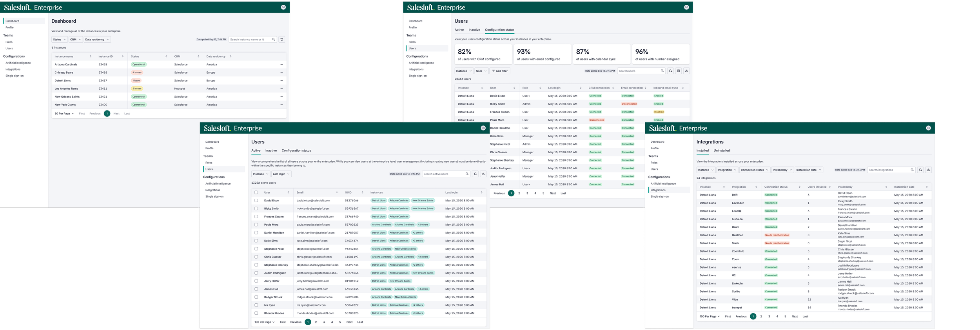Click column settings icon in Configuration status window

coord(679,71)
